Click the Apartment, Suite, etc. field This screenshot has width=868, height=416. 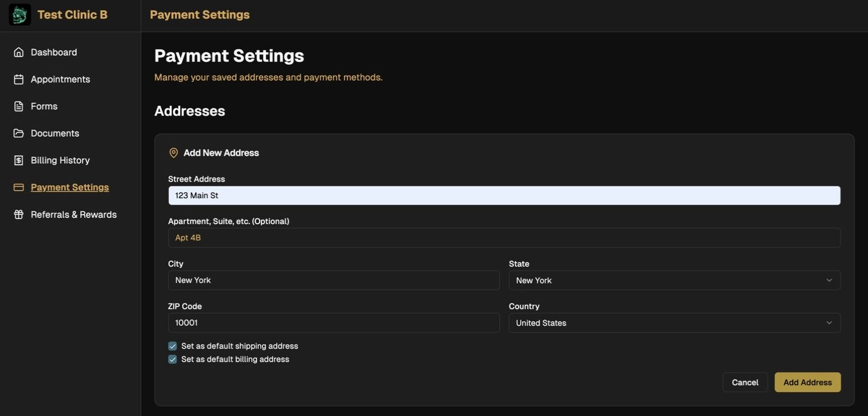[505, 238]
